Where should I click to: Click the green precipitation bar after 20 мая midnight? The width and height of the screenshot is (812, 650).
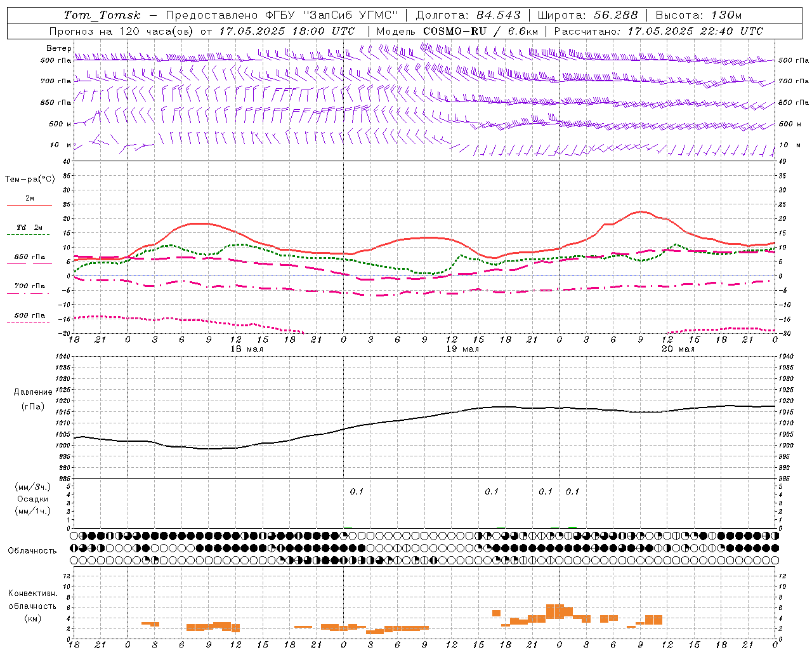(x=572, y=527)
